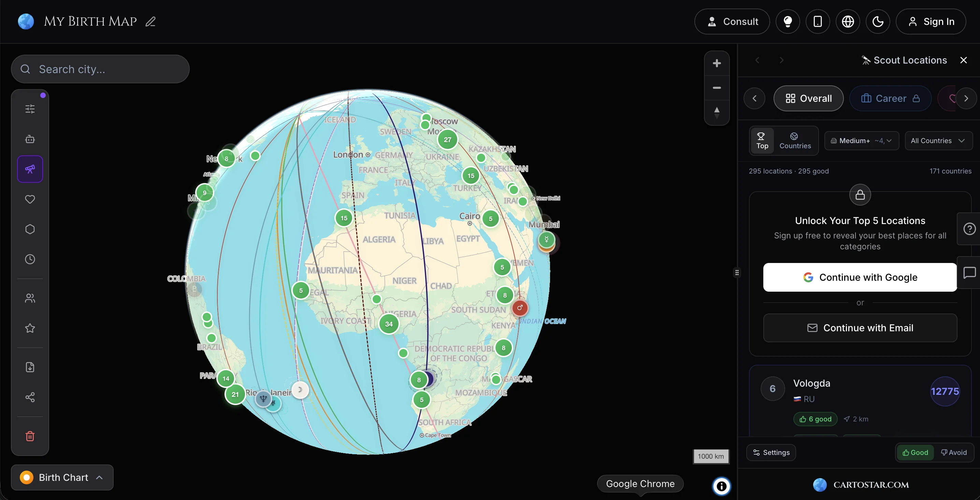Go to previous panel with back chevron
Screen dimensions: 980x500
coord(757,60)
